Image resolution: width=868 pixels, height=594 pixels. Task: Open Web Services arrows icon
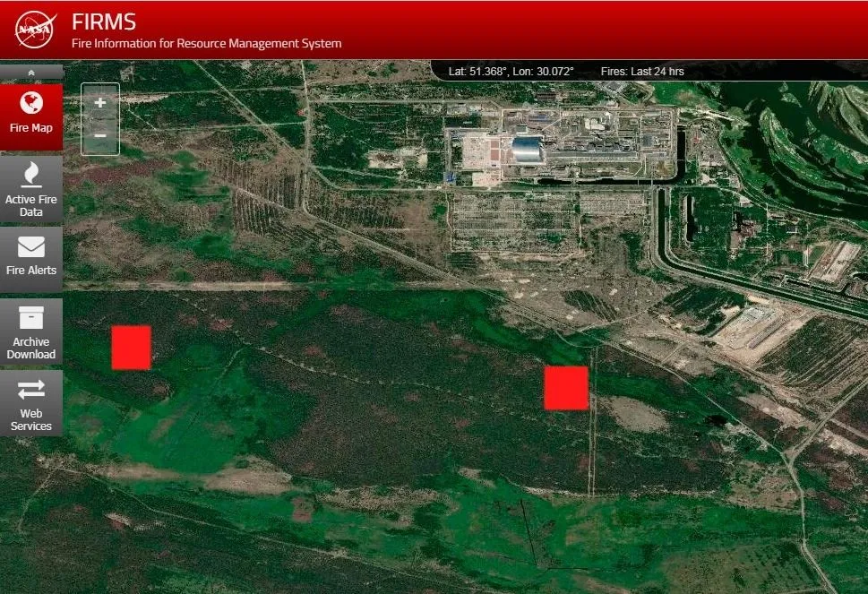pyautogui.click(x=31, y=389)
